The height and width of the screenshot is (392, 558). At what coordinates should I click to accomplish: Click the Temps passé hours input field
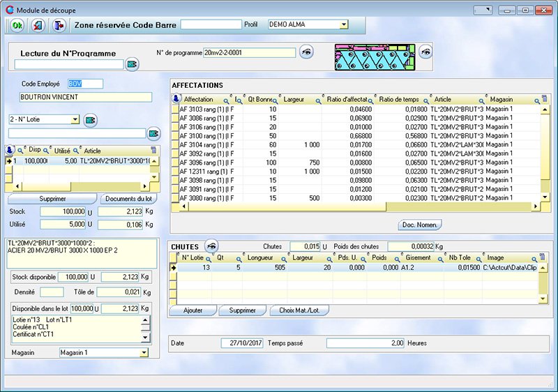tap(366, 343)
